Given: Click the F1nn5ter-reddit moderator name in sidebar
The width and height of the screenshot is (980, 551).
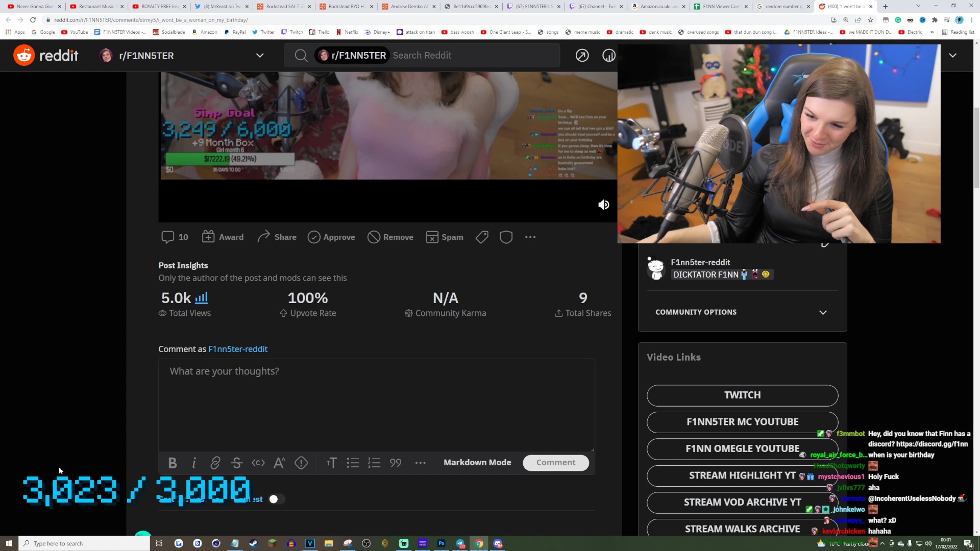Looking at the screenshot, I should click(700, 262).
